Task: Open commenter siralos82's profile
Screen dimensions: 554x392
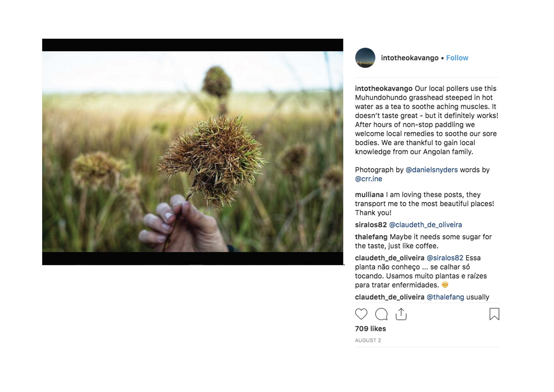Action: 371,225
